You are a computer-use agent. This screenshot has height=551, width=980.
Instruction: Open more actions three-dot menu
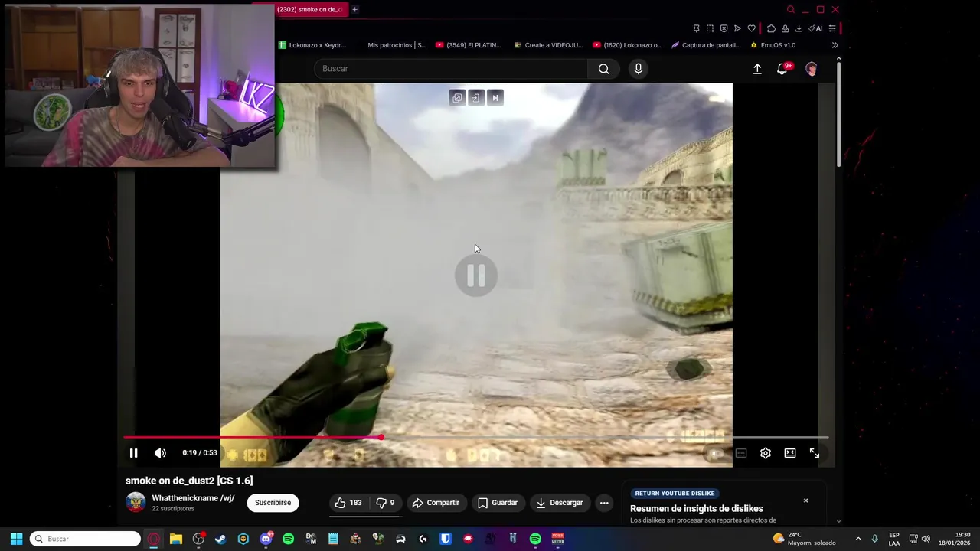pos(604,503)
